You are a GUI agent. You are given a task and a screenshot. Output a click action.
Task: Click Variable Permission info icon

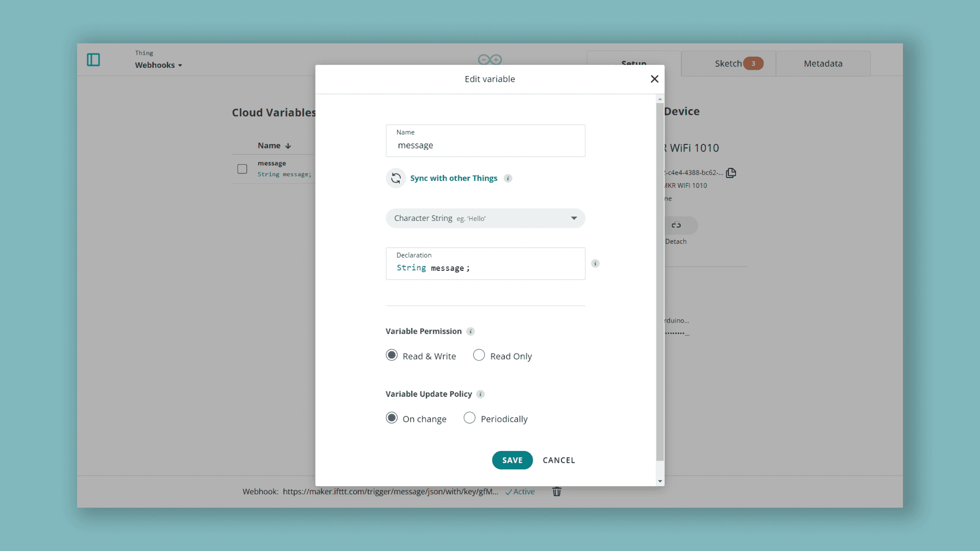pos(471,332)
